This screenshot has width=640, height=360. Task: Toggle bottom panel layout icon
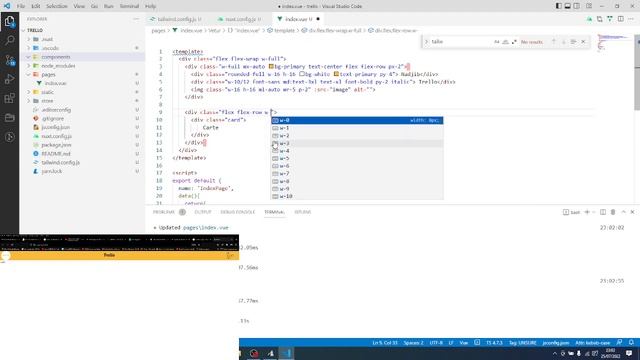[567, 6]
